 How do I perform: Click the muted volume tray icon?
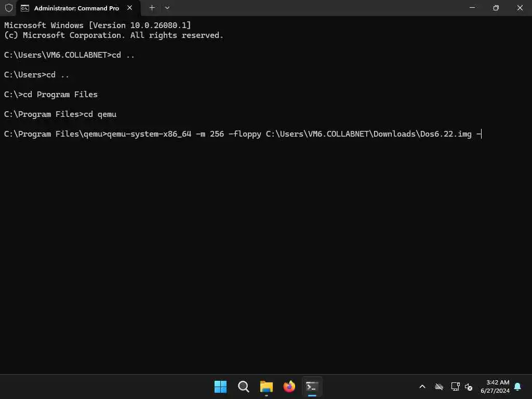click(x=469, y=387)
